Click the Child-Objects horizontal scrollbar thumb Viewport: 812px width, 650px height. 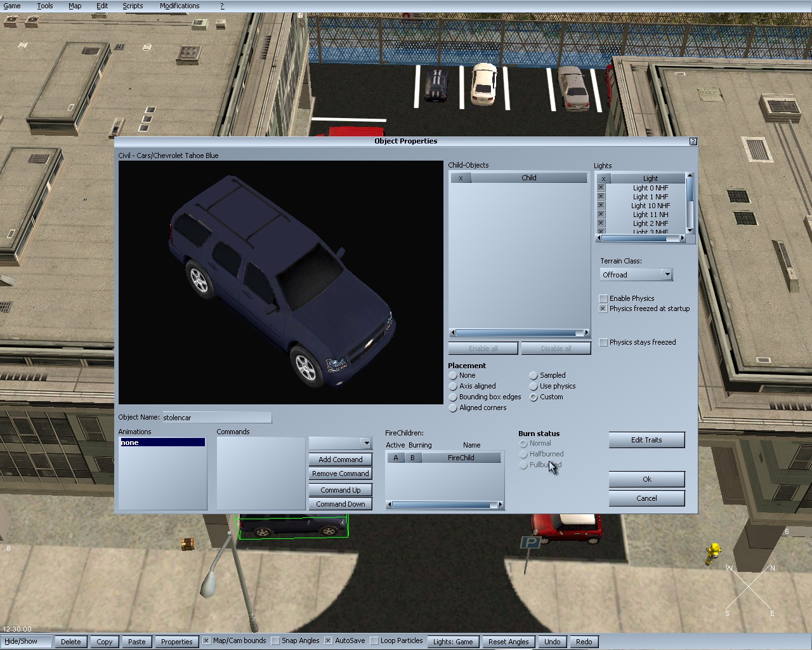tap(516, 333)
